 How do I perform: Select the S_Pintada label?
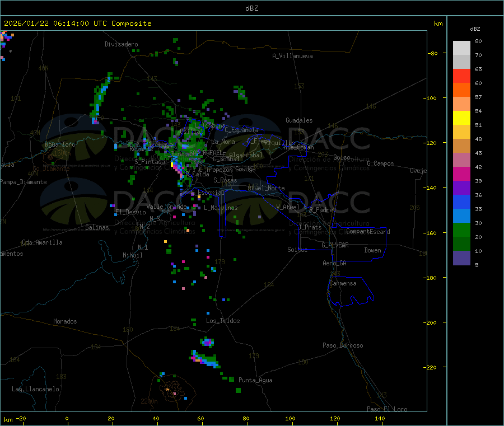pos(150,162)
